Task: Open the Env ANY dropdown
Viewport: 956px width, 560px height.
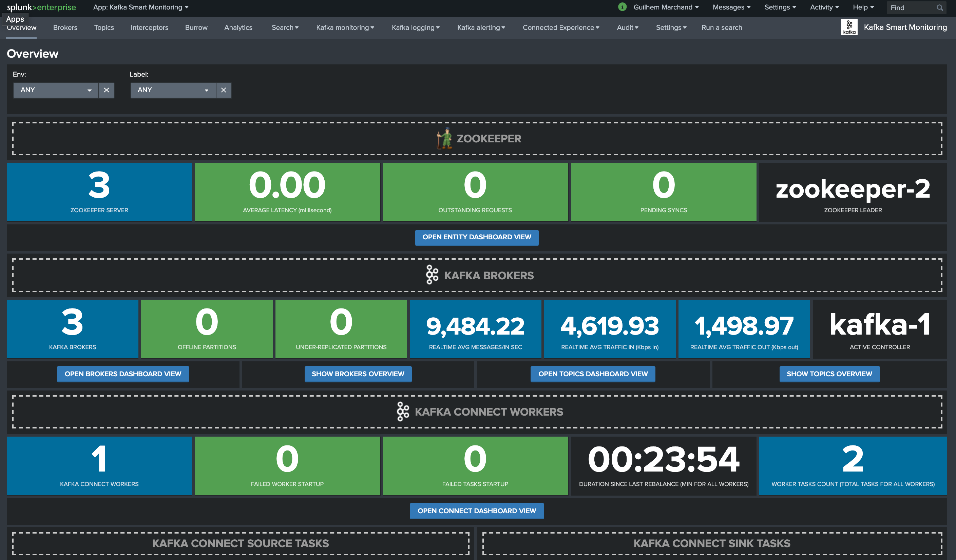Action: pyautogui.click(x=56, y=90)
